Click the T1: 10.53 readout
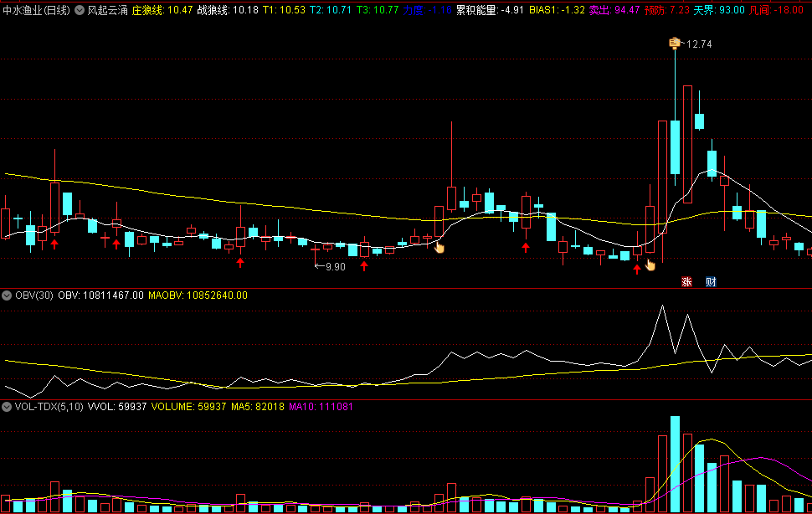Image resolution: width=812 pixels, height=514 pixels. pyautogui.click(x=284, y=10)
